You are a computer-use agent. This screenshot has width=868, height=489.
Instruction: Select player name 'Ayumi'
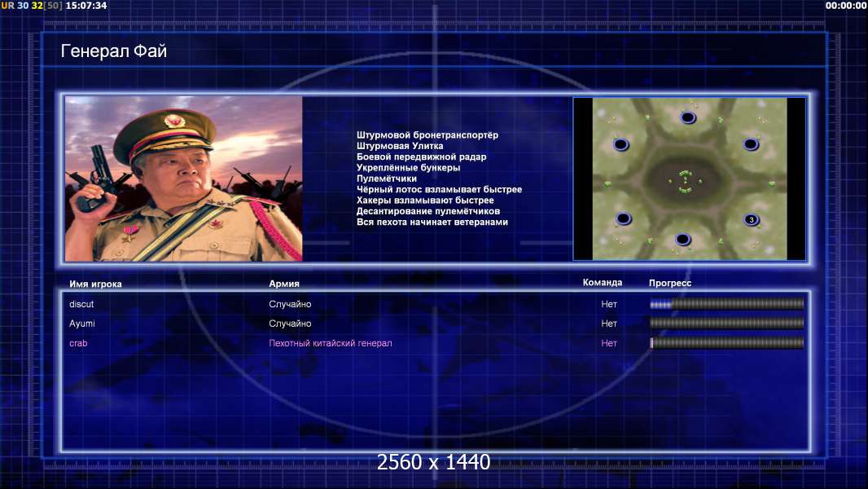tap(82, 324)
